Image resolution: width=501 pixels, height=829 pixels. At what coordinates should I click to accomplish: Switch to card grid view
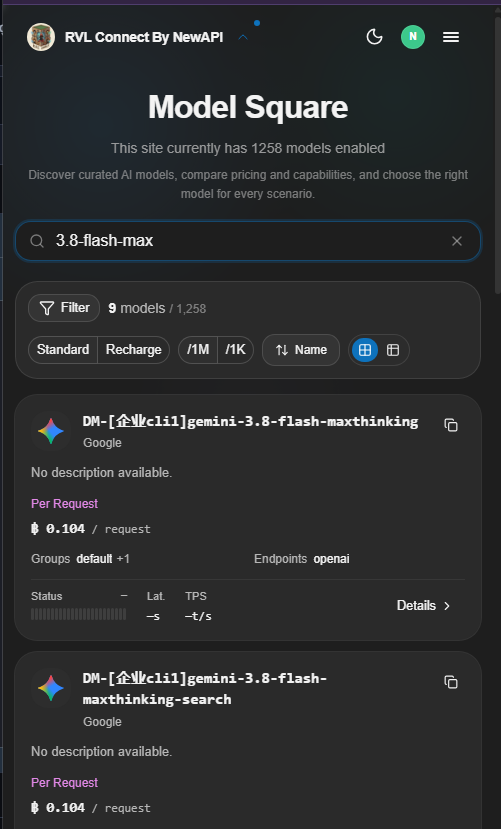click(x=365, y=350)
